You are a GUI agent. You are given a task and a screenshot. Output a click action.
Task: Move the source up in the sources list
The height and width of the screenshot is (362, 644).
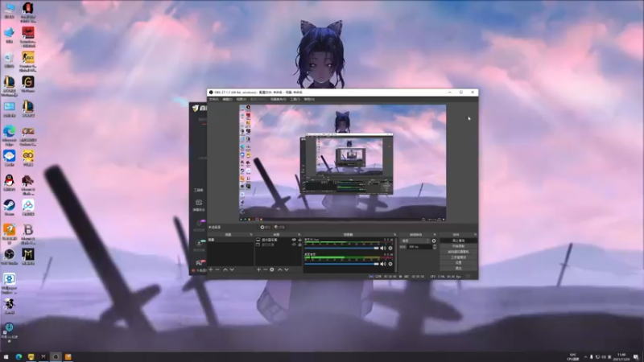click(x=279, y=269)
